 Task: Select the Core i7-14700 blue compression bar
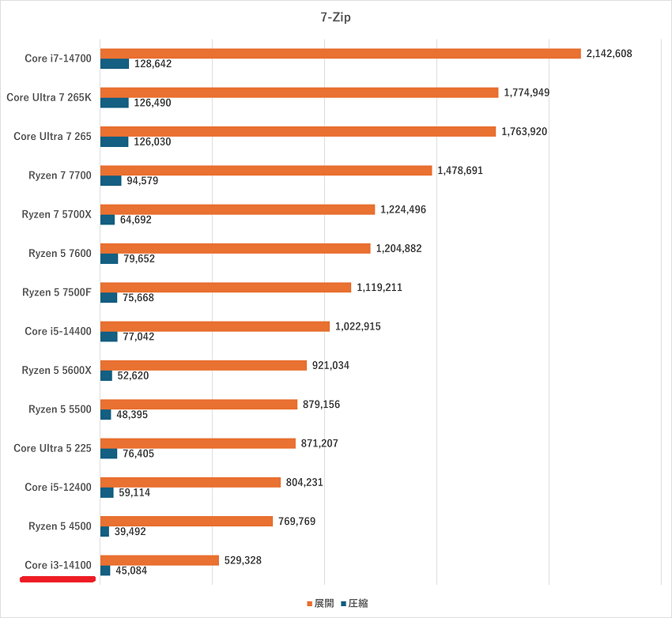click(x=115, y=64)
